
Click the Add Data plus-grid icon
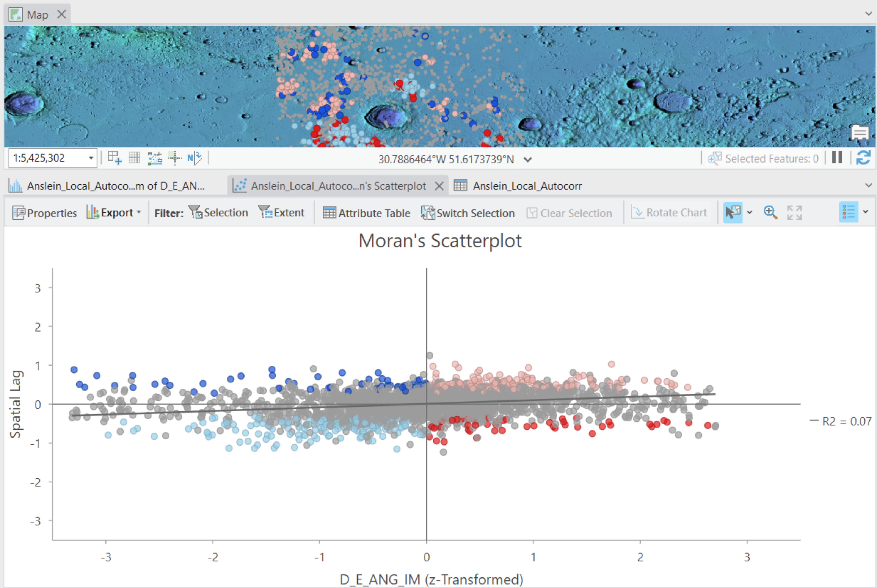(x=115, y=158)
